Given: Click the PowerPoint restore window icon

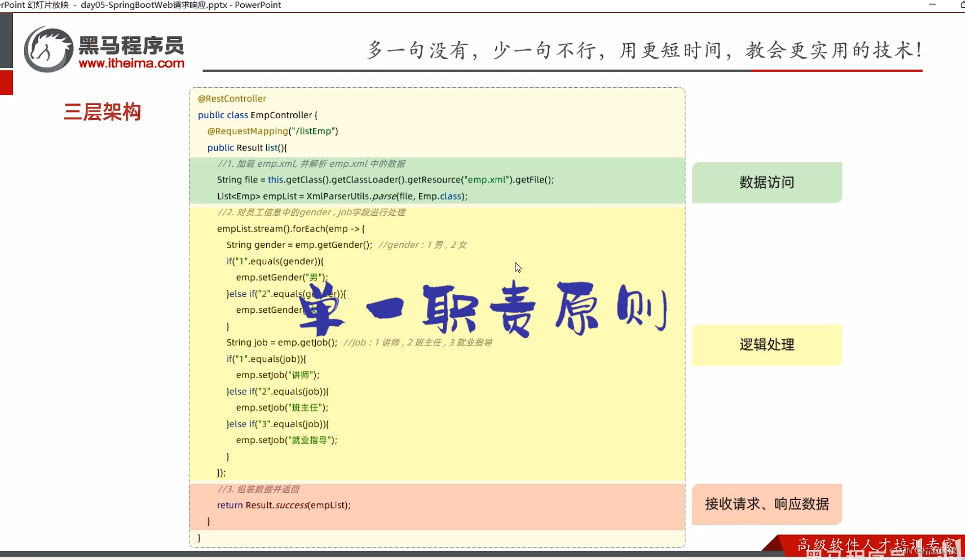Looking at the screenshot, I should tap(962, 5).
